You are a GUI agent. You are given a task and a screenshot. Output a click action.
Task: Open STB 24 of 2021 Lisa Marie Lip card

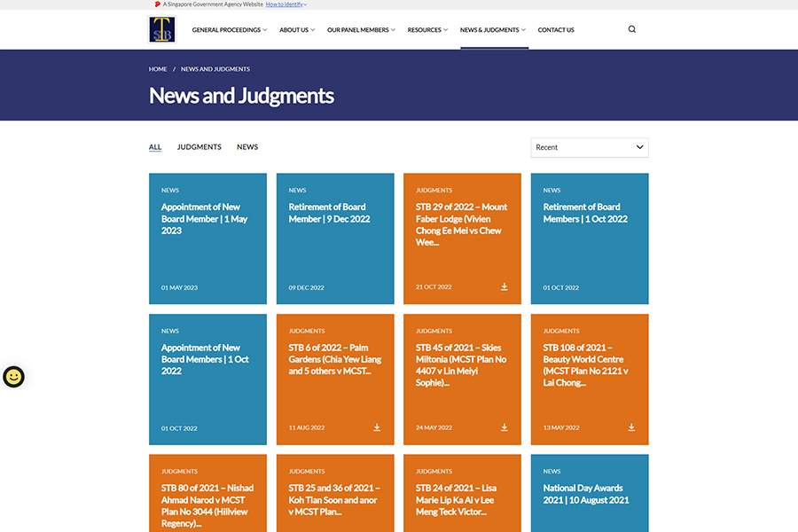(x=462, y=493)
